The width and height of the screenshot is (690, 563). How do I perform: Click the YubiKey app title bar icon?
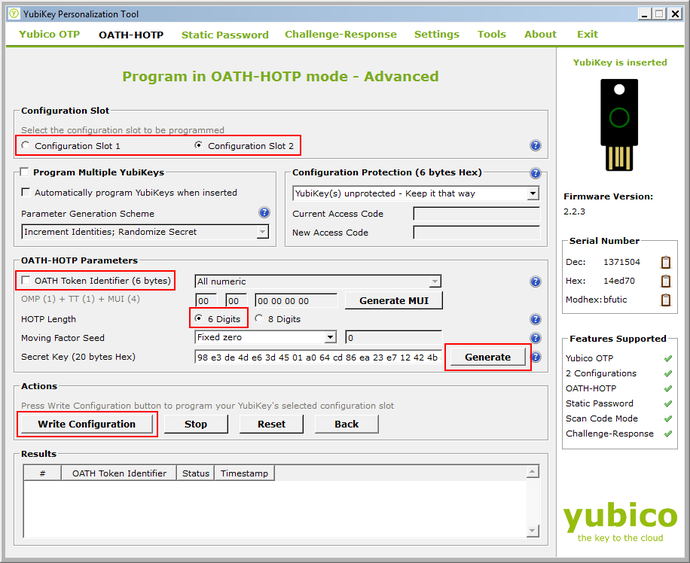(x=14, y=14)
